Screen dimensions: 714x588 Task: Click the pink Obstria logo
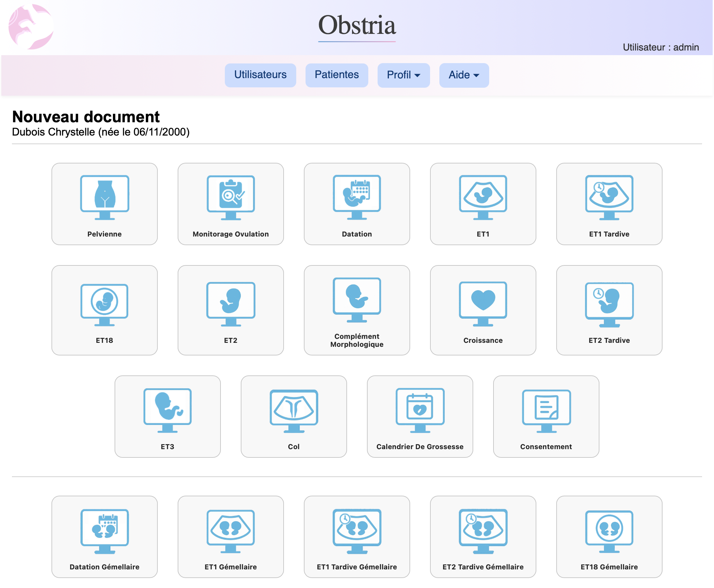coord(31,27)
